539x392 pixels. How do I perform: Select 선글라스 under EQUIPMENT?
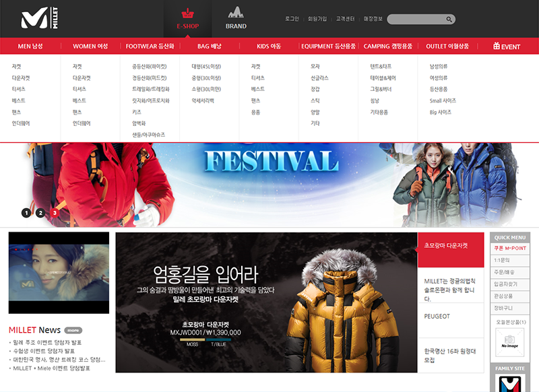[x=319, y=78]
